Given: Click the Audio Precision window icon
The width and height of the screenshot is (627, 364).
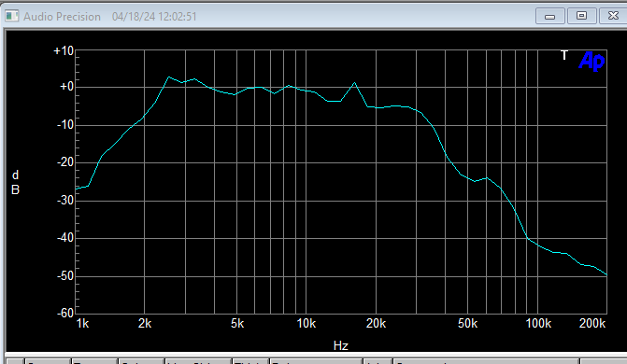Looking at the screenshot, I should (x=11, y=16).
